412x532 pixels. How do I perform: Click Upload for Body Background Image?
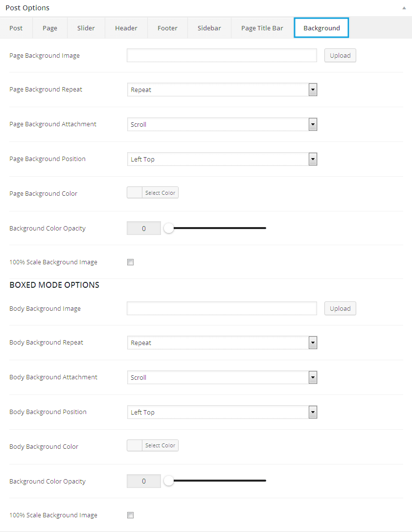pyautogui.click(x=340, y=308)
